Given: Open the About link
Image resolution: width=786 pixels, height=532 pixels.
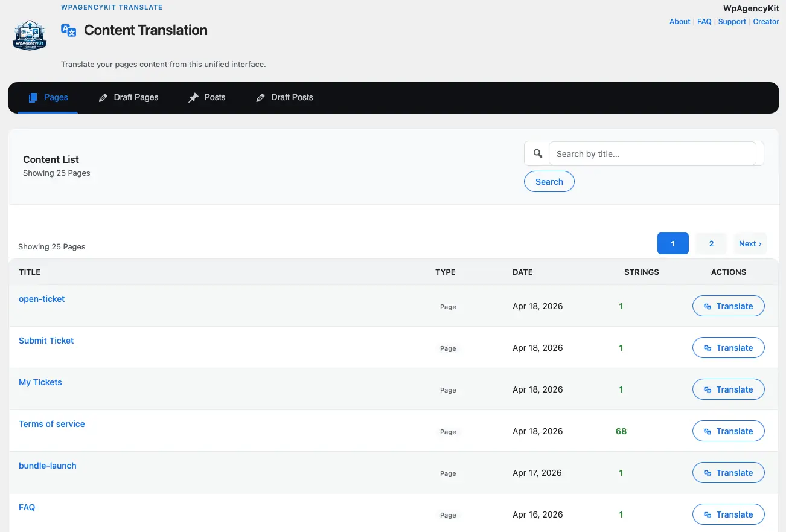Looking at the screenshot, I should point(680,22).
